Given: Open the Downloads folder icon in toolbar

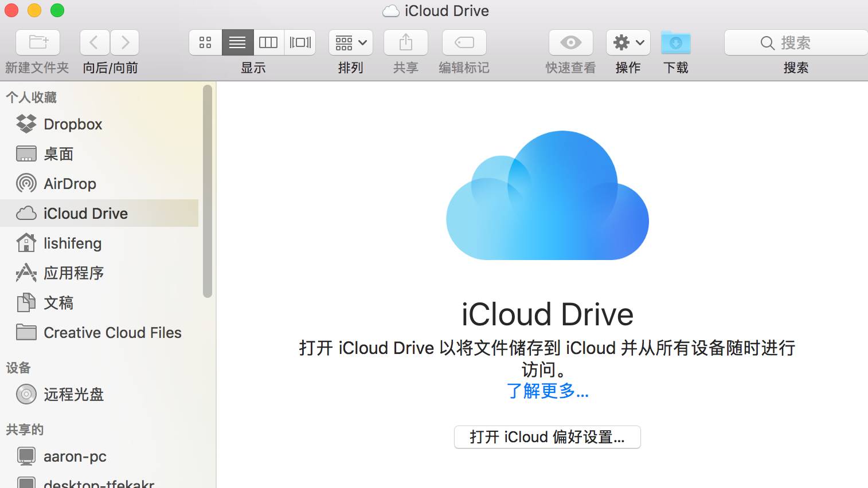Looking at the screenshot, I should pyautogui.click(x=676, y=42).
